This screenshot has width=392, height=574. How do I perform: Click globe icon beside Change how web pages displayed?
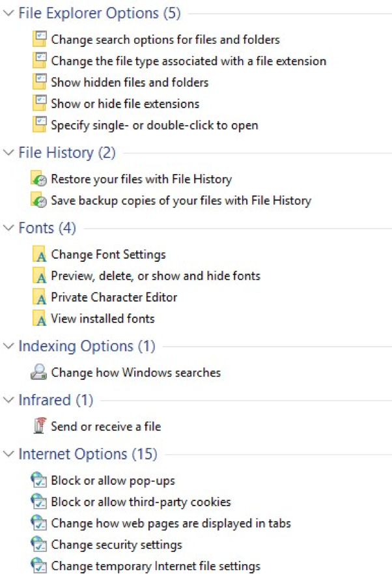pos(39,523)
